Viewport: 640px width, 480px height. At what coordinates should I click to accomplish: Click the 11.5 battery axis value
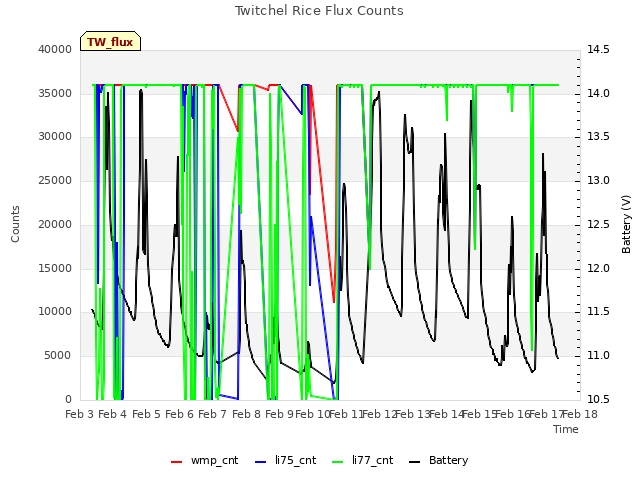598,312
